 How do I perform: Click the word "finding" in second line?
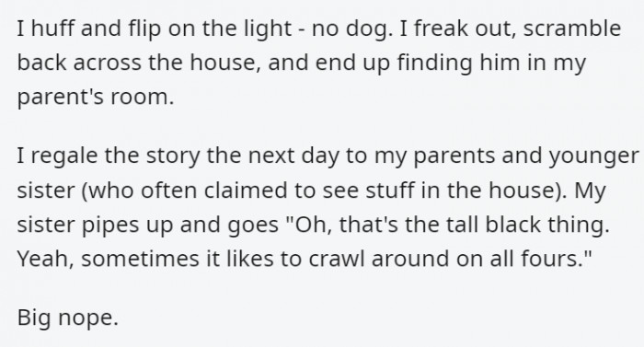tap(434, 64)
